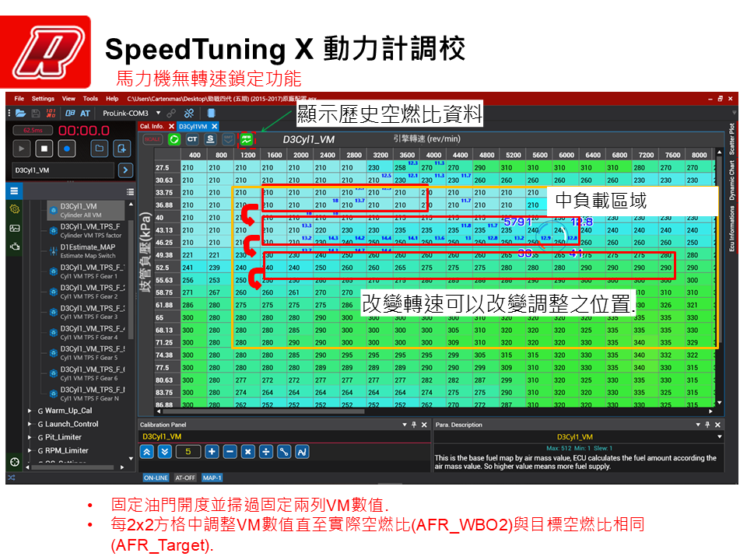Toggle the AT mode toolbar button

click(85, 114)
